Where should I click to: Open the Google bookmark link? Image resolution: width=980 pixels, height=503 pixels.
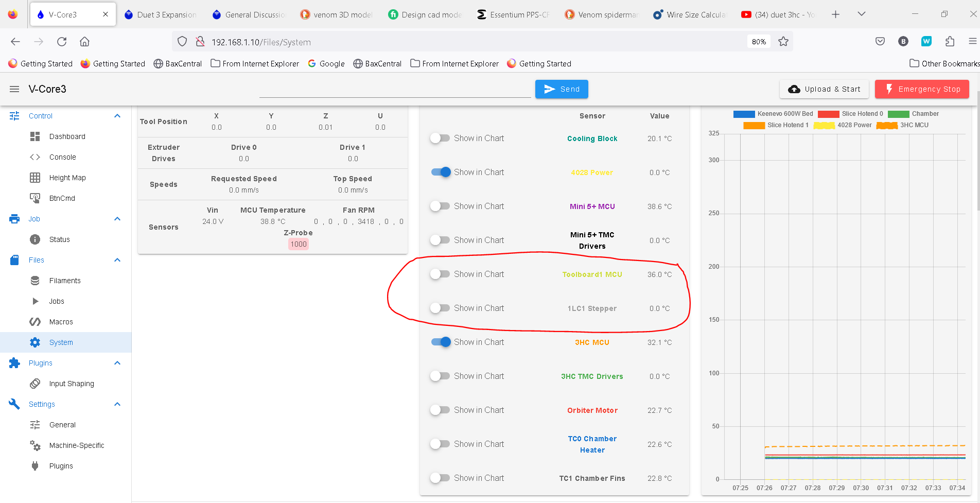pos(326,63)
